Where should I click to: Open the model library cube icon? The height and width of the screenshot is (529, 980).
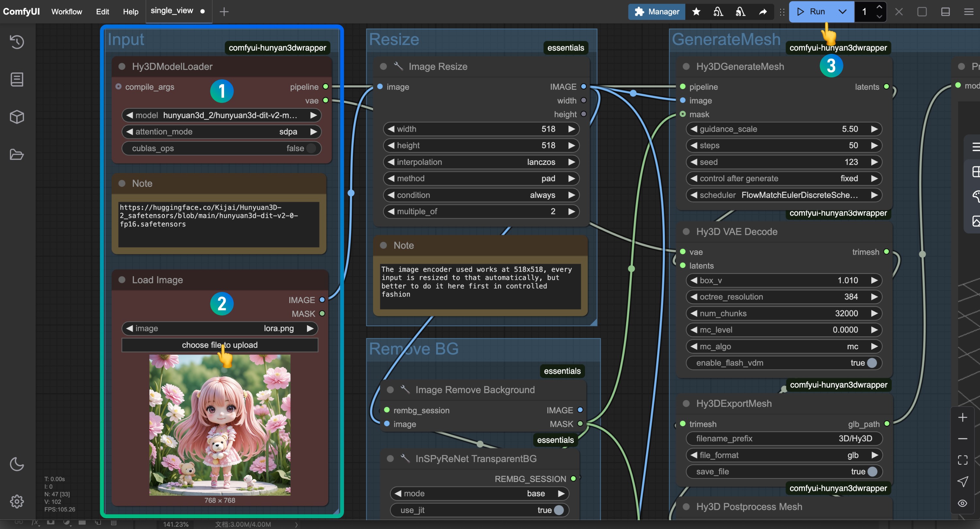17,117
